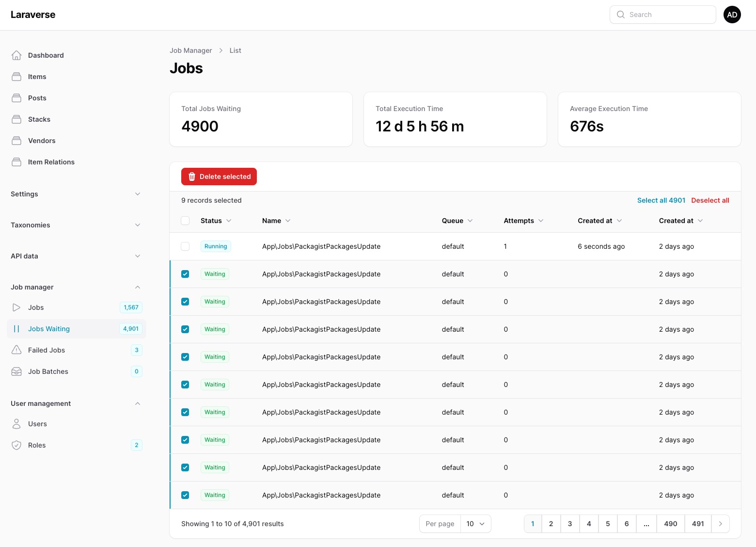Click 'Showing 1 to 10 of 4,901 results'
Screen dimensions: 756x547
tap(233, 524)
